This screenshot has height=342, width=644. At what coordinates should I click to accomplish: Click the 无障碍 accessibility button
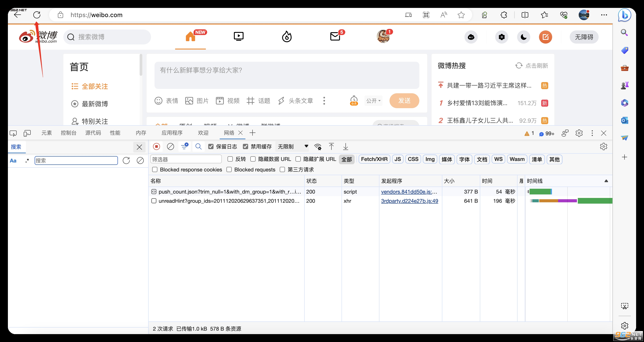[x=584, y=37]
